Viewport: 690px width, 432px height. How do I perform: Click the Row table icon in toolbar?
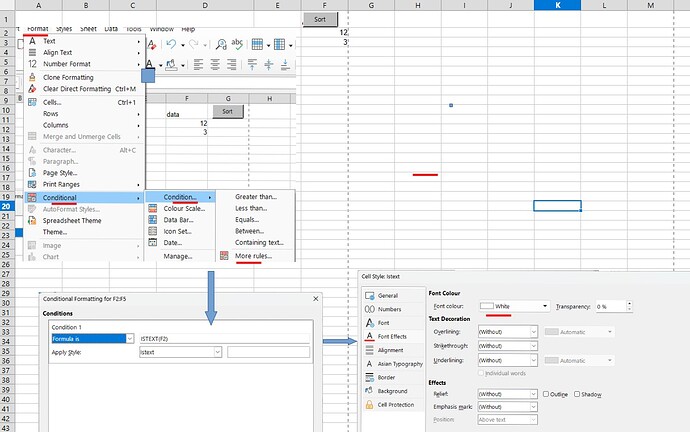click(257, 44)
